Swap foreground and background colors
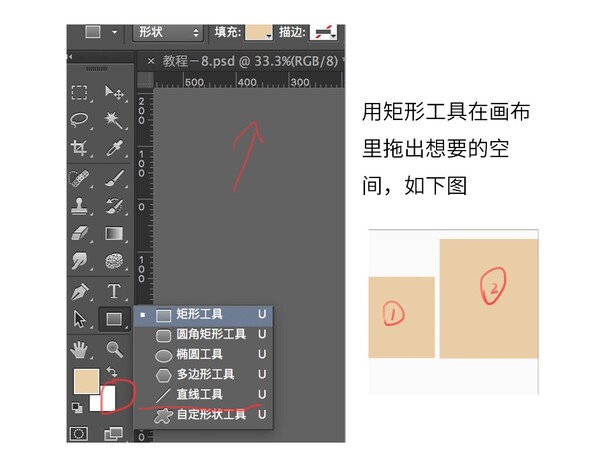This screenshot has height=452, width=600. (x=112, y=372)
